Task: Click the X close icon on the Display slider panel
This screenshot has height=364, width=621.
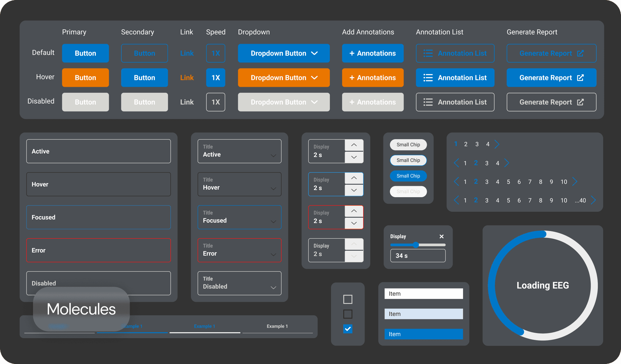Action: coord(441,236)
